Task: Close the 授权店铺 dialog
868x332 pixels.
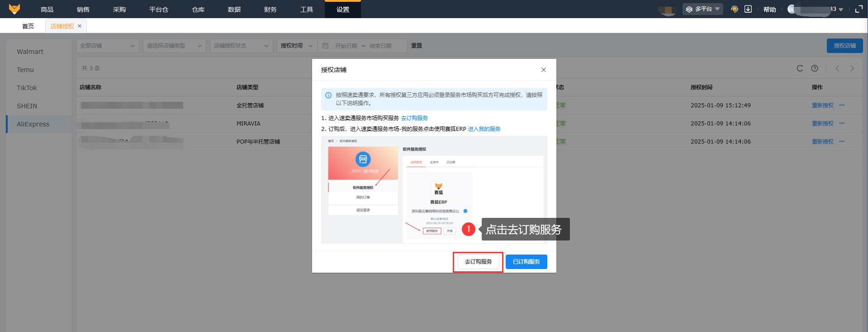Action: pos(544,70)
